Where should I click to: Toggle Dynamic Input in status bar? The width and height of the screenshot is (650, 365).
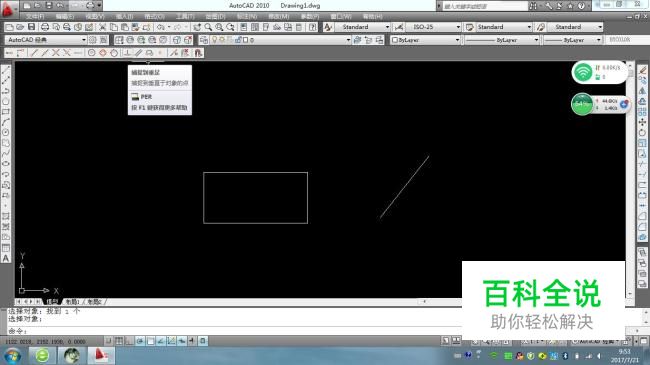pos(182,341)
